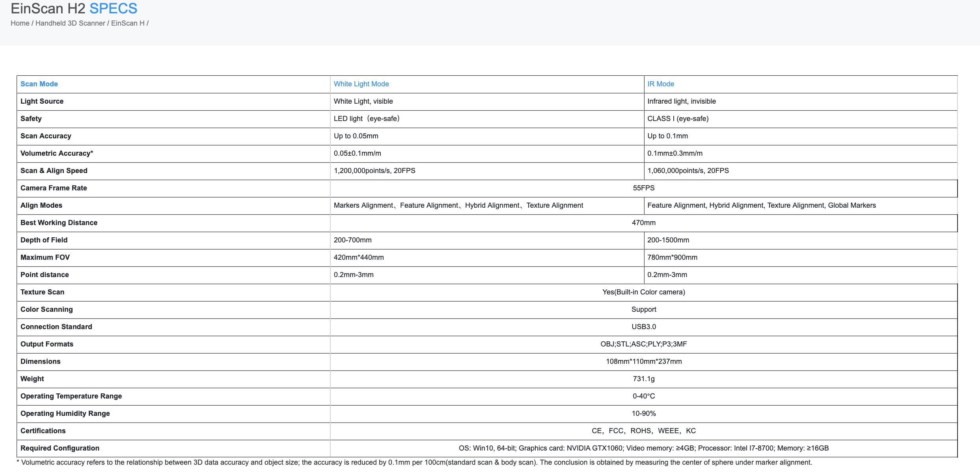
Task: Click '420mm*440mm' value
Action: pos(359,257)
